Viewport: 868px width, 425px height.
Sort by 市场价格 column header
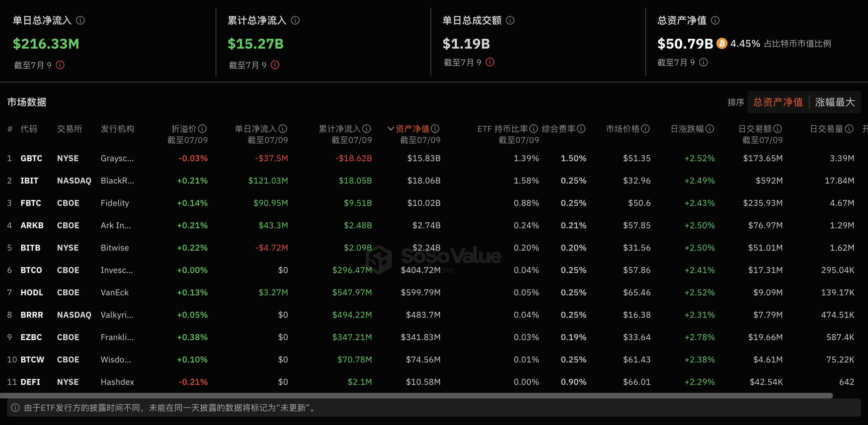click(623, 129)
